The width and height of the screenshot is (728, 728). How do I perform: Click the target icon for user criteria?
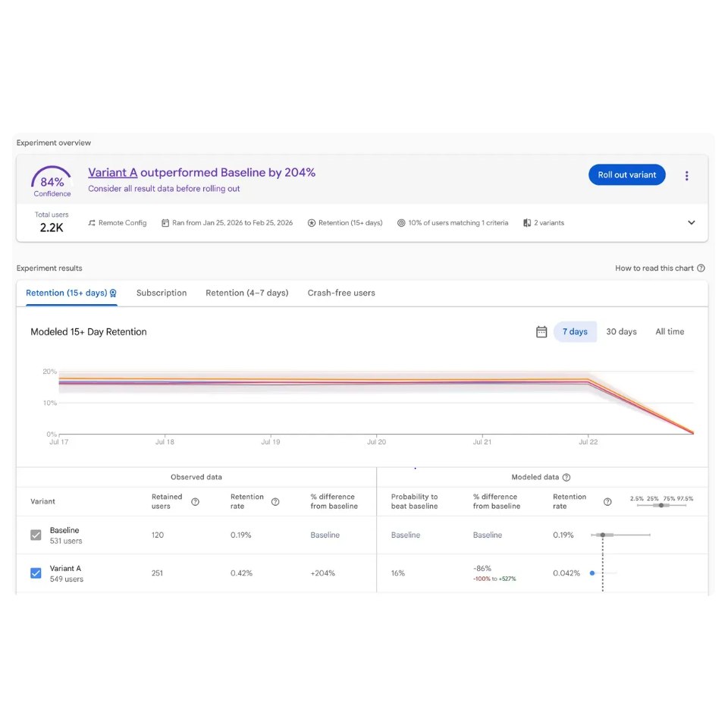(x=401, y=223)
